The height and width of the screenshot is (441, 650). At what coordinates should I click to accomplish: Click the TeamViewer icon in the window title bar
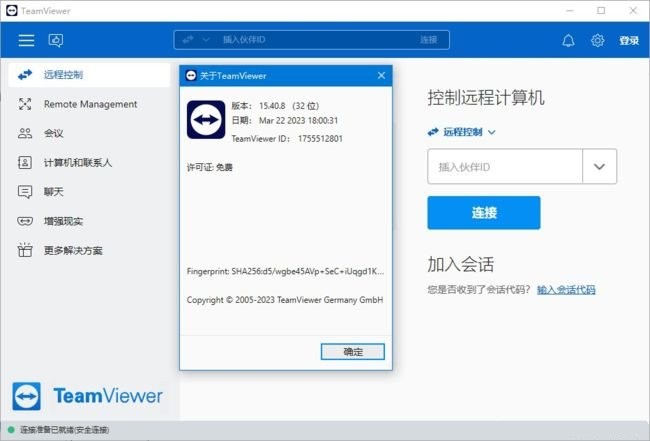(12, 10)
